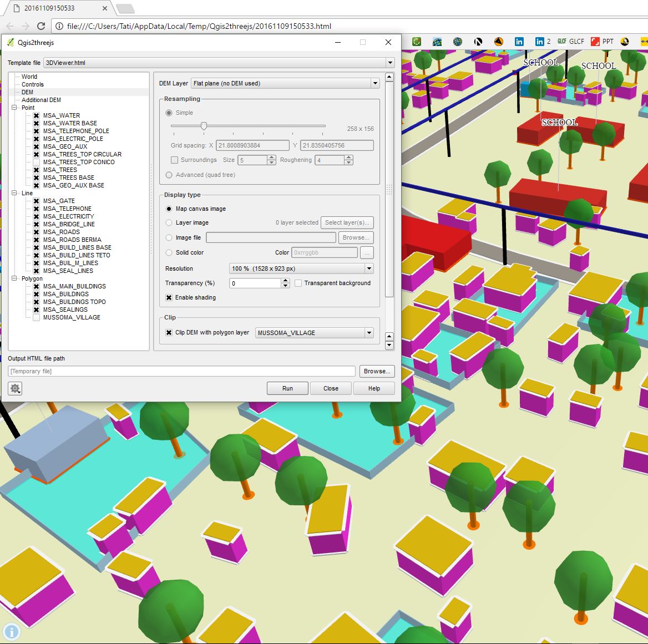
Task: Open the PPT bookmark
Action: click(602, 41)
